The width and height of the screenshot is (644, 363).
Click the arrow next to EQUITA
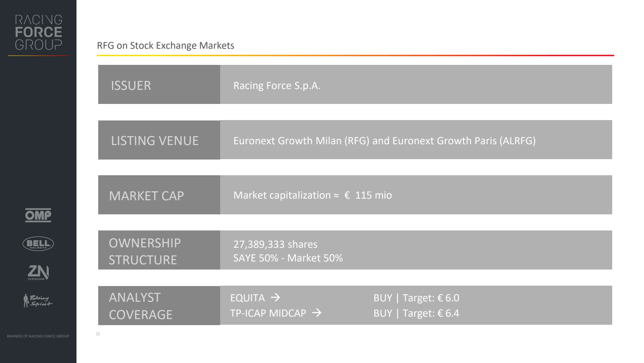pyautogui.click(x=275, y=297)
